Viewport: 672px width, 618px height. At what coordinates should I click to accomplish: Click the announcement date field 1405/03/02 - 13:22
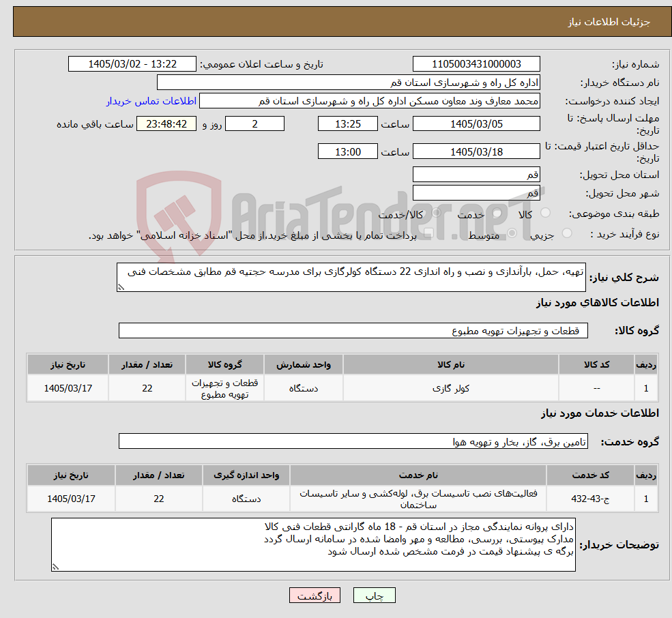132,64
